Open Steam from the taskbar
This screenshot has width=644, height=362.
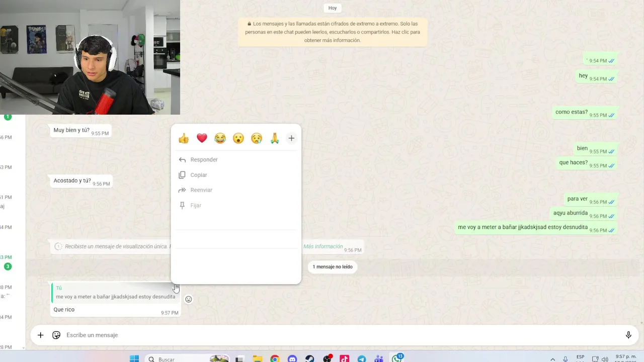(310, 359)
